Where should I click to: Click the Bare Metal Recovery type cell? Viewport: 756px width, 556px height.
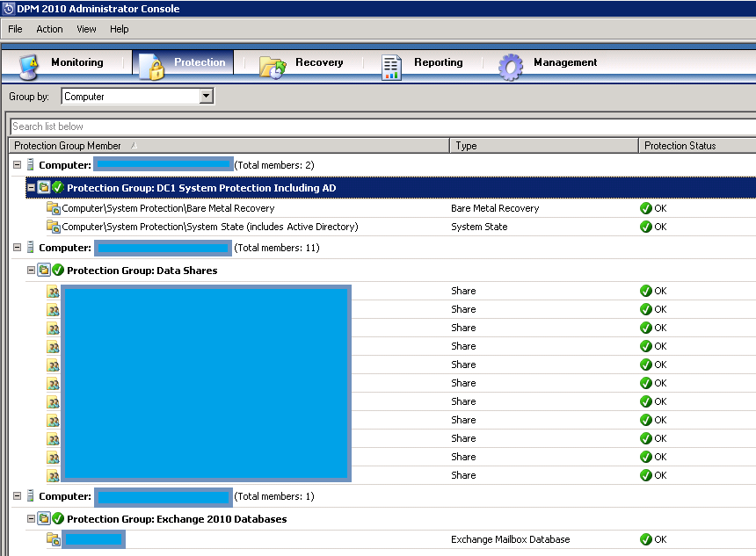coord(495,208)
